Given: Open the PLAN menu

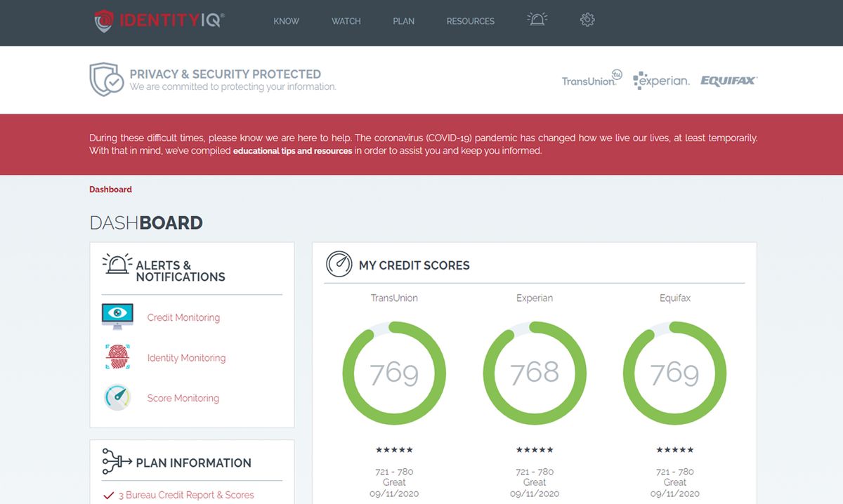Looking at the screenshot, I should click(403, 21).
